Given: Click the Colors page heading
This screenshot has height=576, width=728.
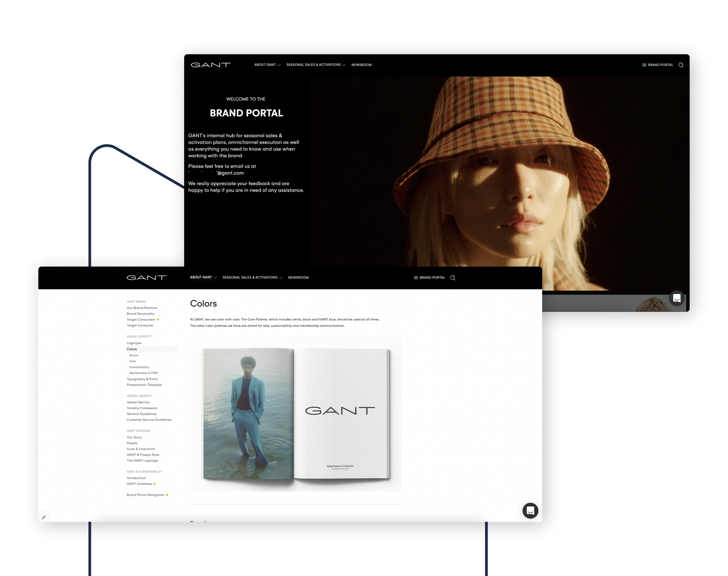Looking at the screenshot, I should click(x=203, y=303).
